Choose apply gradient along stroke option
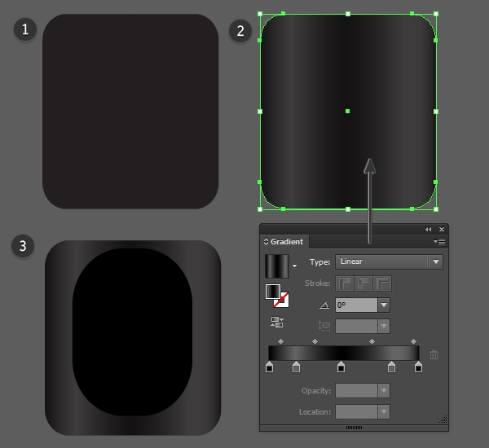The height and width of the screenshot is (448, 489). [363, 283]
